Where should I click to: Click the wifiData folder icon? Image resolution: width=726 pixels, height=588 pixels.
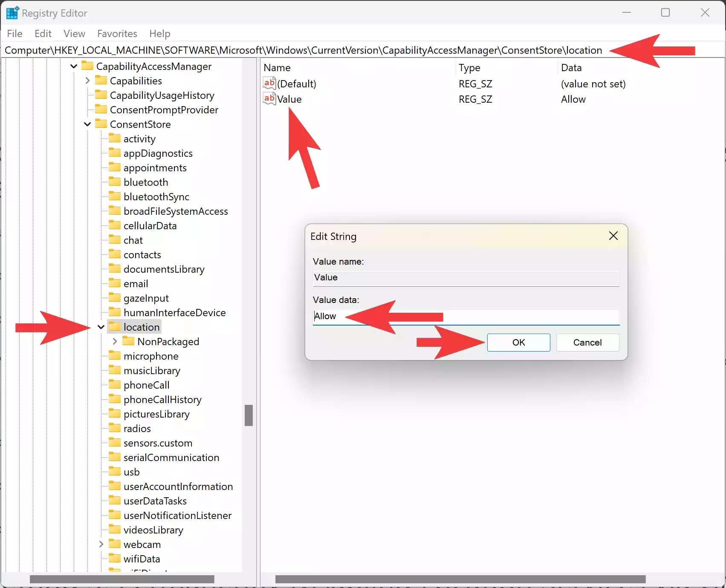point(115,558)
